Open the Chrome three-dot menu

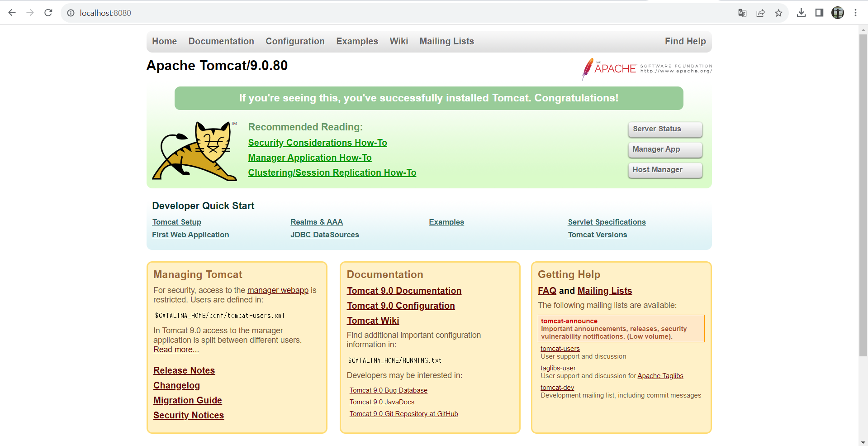click(855, 13)
